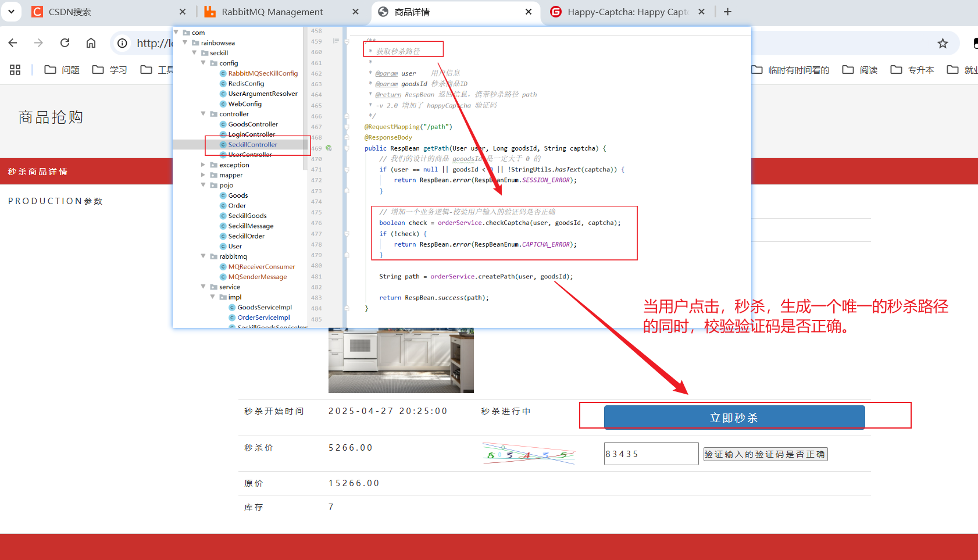Click the product kitchen image
Screen dimensions: 978x560
point(401,361)
